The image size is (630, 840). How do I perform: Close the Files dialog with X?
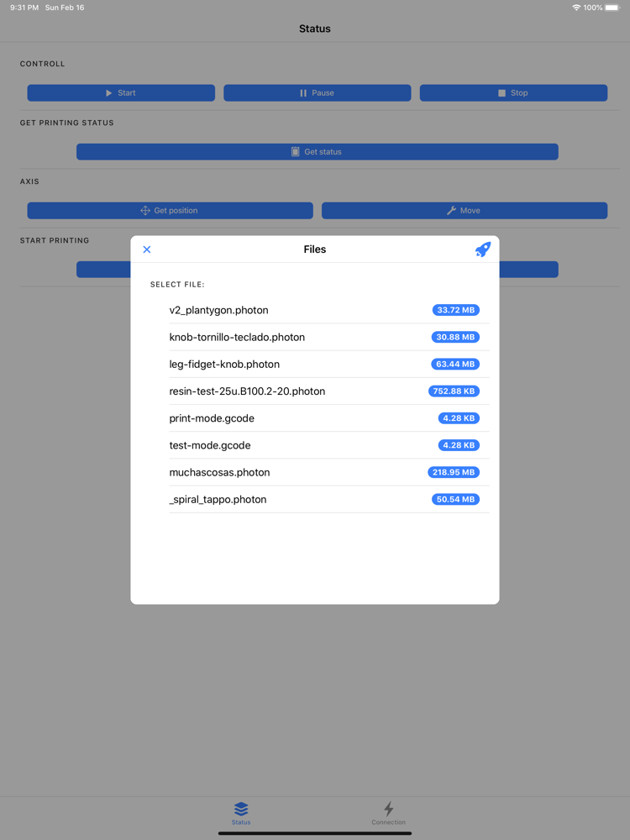[x=147, y=249]
